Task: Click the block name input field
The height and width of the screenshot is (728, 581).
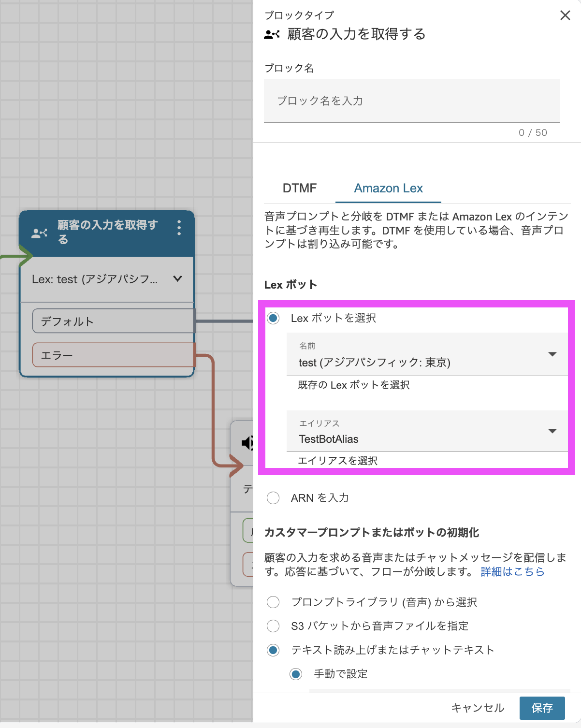Action: coord(412,101)
